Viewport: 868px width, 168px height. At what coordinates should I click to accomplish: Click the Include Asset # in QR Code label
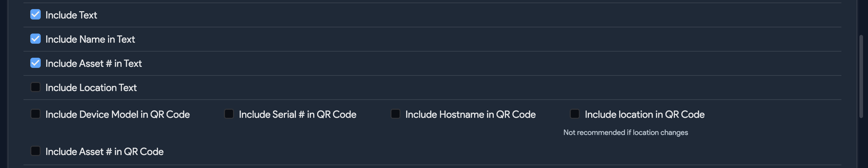(x=104, y=152)
